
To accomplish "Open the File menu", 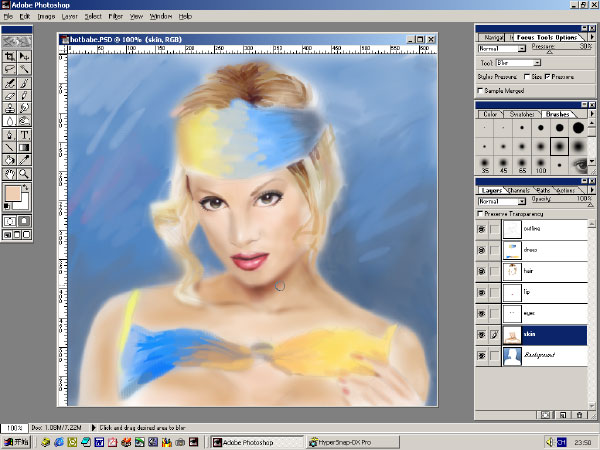I will pos(8,16).
